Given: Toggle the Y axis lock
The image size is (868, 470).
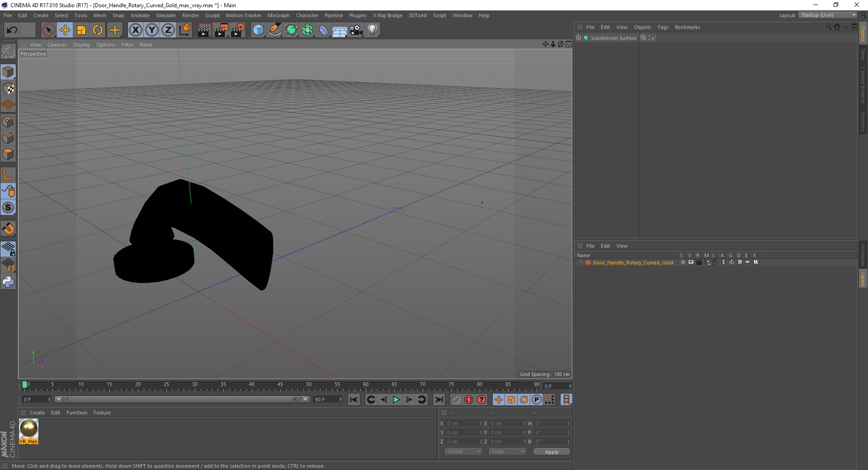Looking at the screenshot, I should (x=152, y=30).
